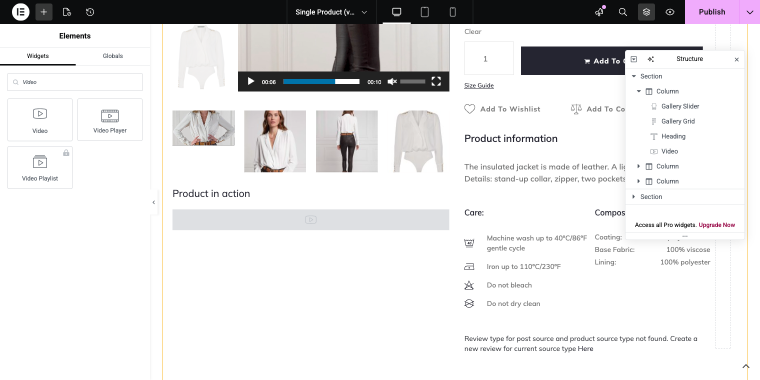Open the revision history clock icon
Viewport: 760px width, 380px height.
(90, 12)
